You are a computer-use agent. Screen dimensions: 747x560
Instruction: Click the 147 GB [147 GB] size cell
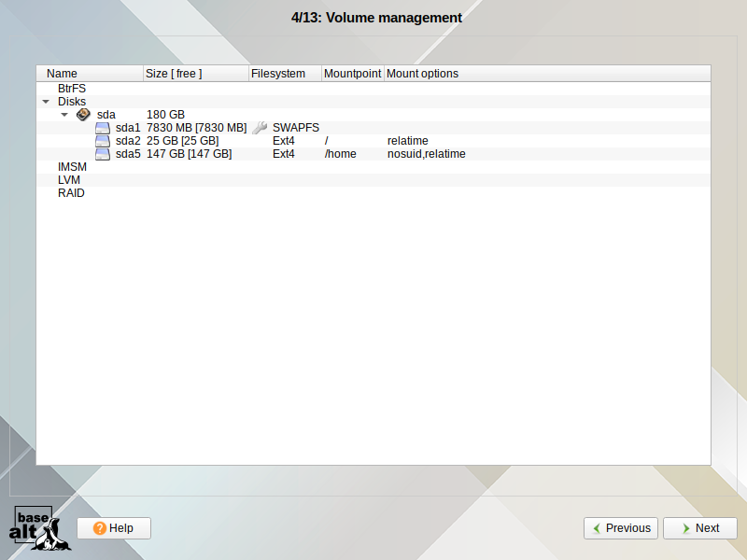click(x=190, y=154)
